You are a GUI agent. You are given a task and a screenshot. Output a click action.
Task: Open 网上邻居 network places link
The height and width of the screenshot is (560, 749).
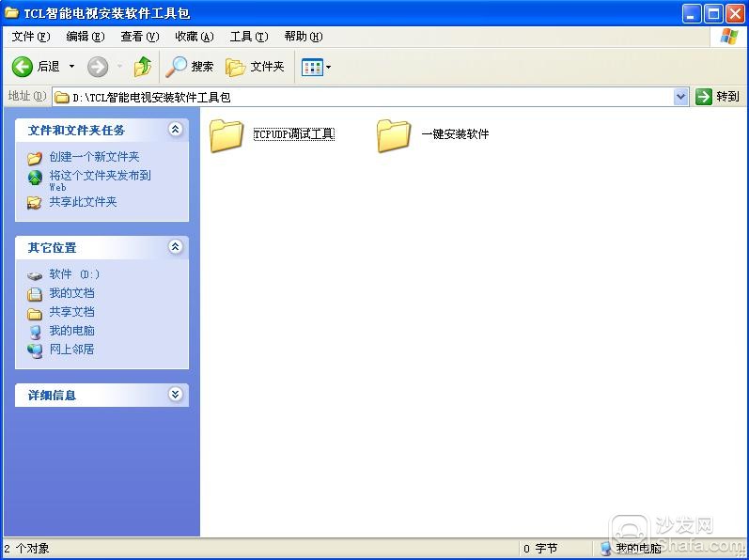coord(71,350)
